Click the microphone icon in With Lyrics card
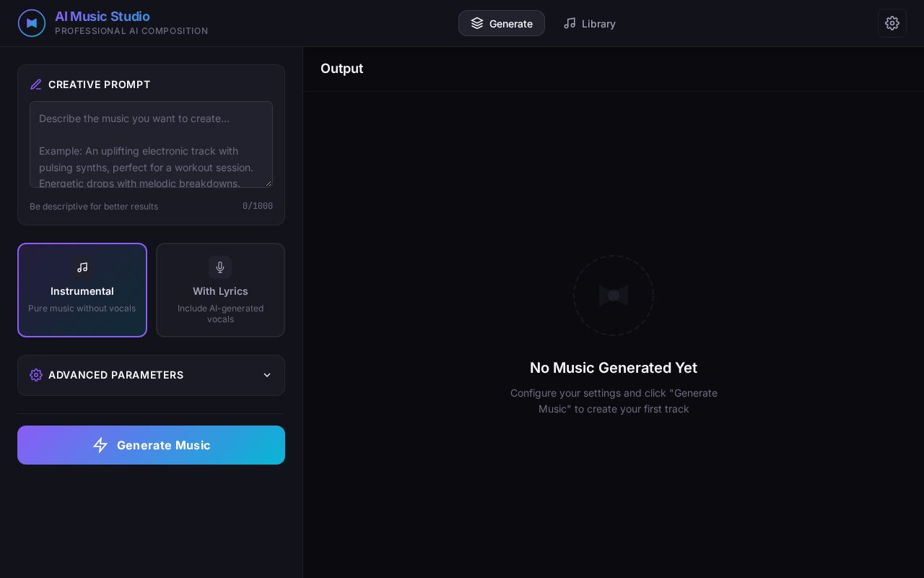The width and height of the screenshot is (924, 578). point(220,267)
